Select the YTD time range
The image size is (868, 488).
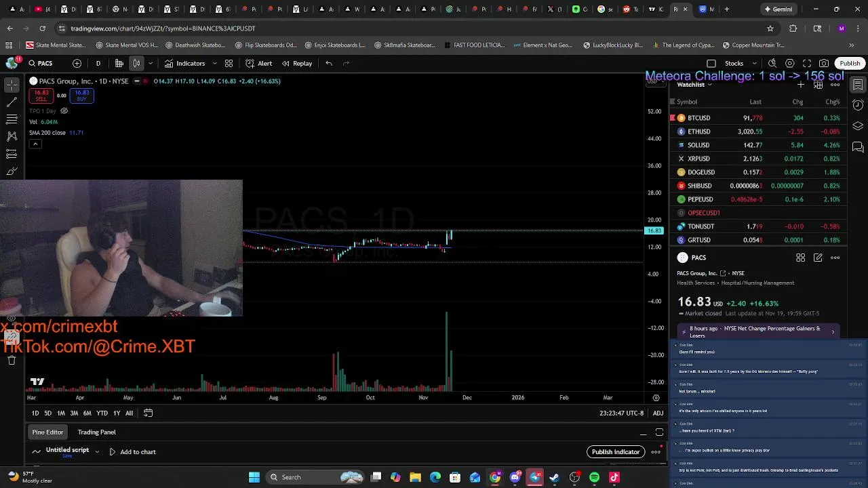pyautogui.click(x=102, y=413)
